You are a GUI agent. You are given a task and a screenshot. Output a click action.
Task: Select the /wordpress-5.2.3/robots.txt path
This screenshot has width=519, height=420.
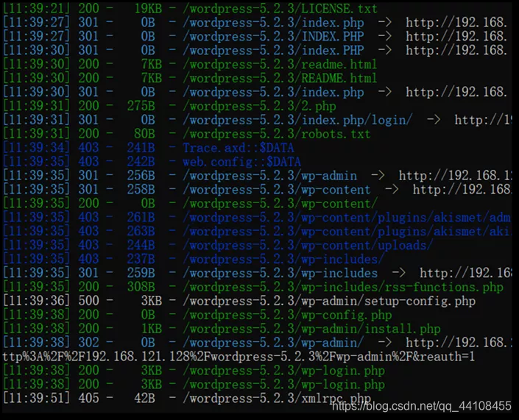277,134
